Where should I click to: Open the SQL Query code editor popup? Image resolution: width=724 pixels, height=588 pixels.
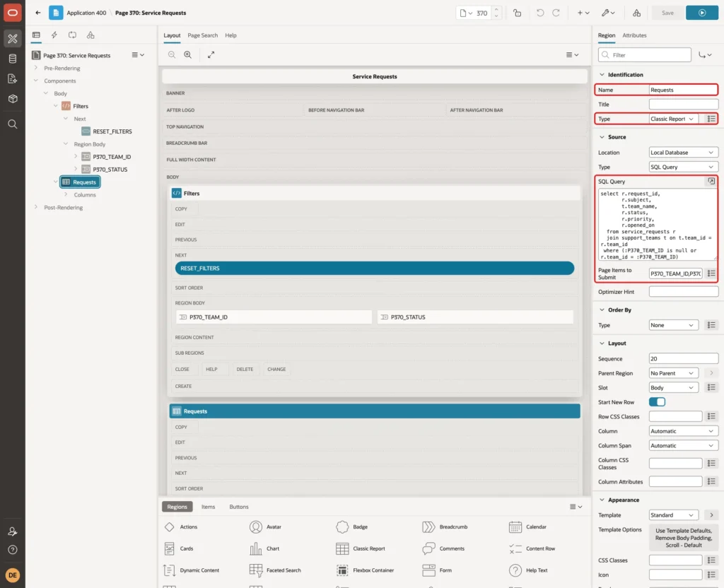point(711,182)
